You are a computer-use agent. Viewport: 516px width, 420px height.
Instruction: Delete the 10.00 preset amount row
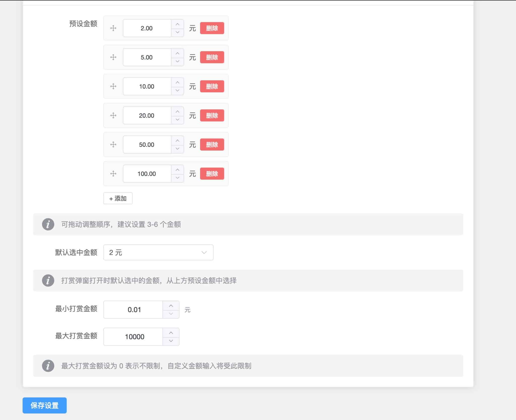[212, 86]
